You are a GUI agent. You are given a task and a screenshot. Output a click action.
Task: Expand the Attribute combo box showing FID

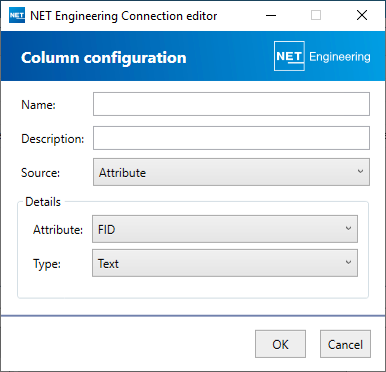225,229
